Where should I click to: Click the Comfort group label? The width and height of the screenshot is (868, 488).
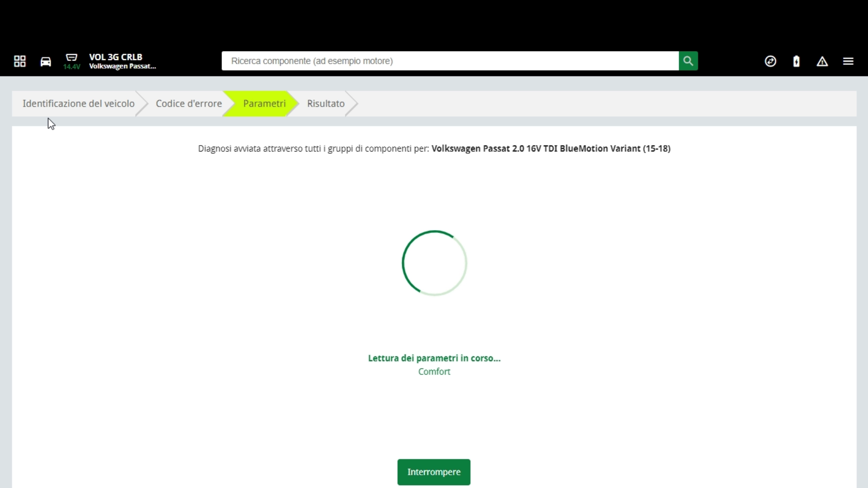click(434, 372)
